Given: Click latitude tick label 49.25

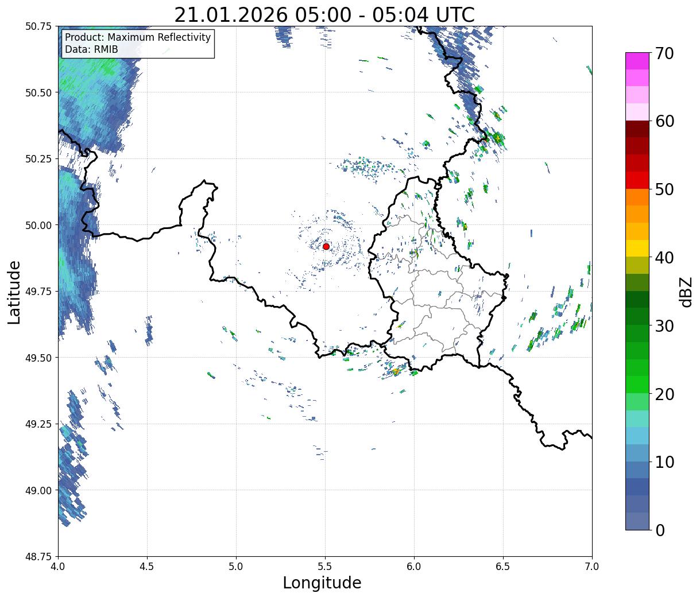Looking at the screenshot, I should pyautogui.click(x=38, y=424).
